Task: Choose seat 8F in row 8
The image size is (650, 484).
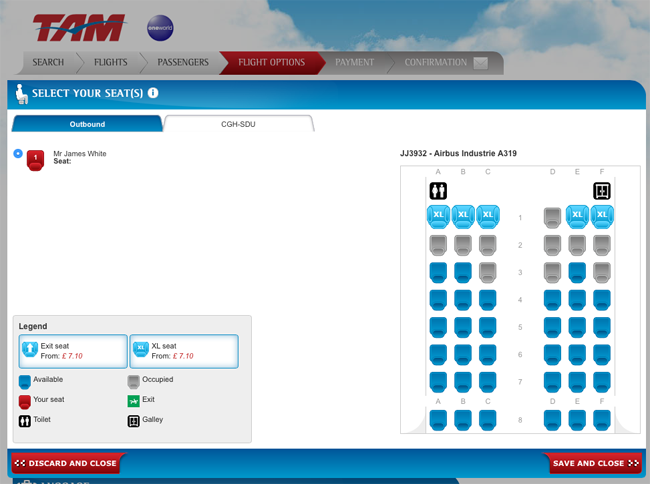Action: 602,420
